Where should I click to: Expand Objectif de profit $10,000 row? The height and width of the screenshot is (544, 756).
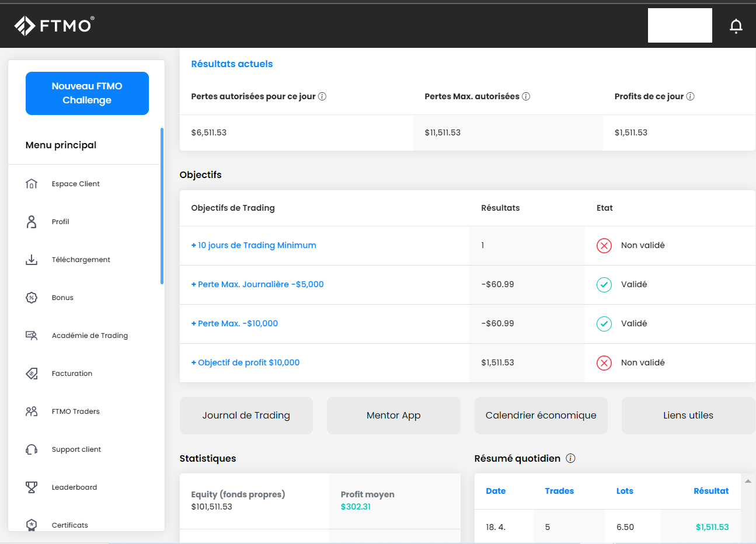[245, 363]
